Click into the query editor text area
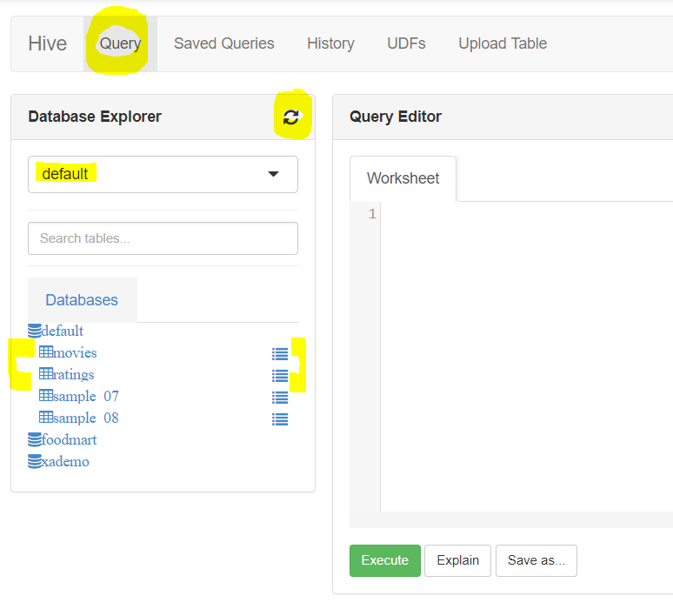Screen dimensions: 673x616 click(527, 357)
